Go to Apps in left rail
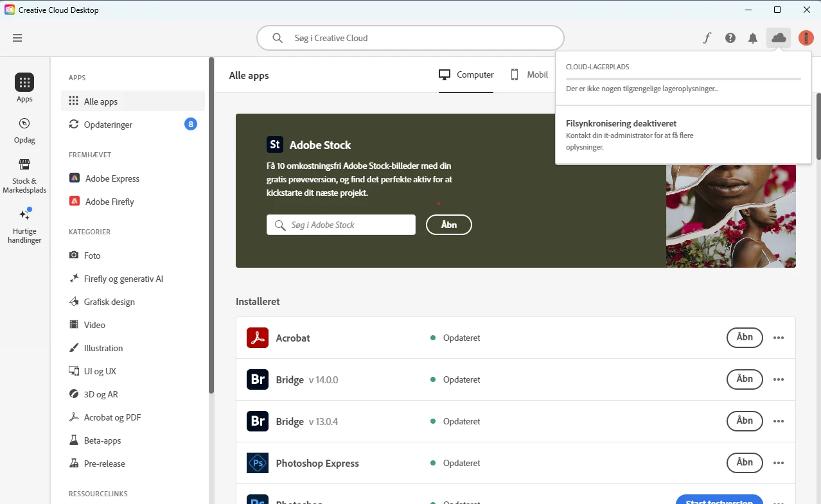 24,88
